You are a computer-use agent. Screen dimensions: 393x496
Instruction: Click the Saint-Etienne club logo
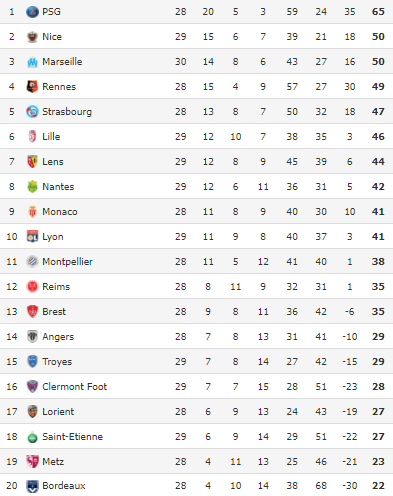[32, 437]
